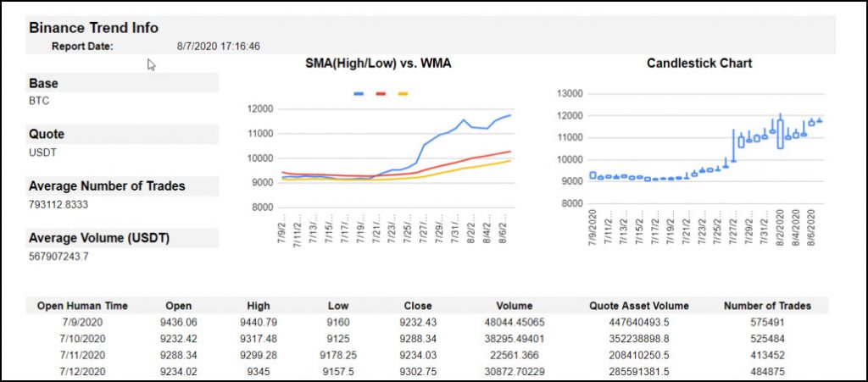Click the volume 22561.366 cell
Viewport: 868px width, 382px height.
pyautogui.click(x=515, y=355)
